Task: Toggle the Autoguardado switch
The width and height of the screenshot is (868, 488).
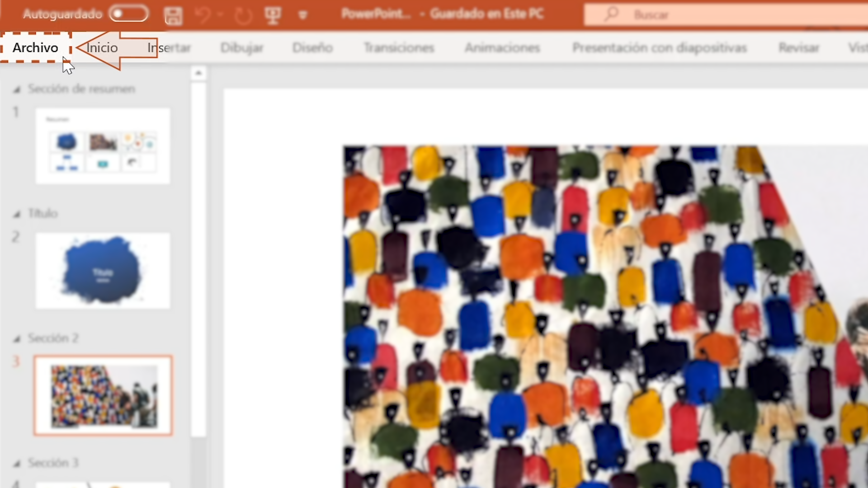Action: pos(129,14)
